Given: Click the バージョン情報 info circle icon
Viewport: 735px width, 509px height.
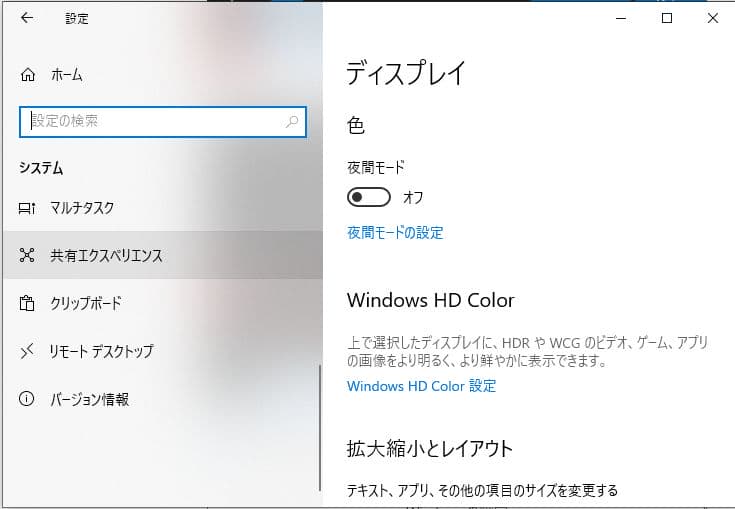Looking at the screenshot, I should (27, 399).
